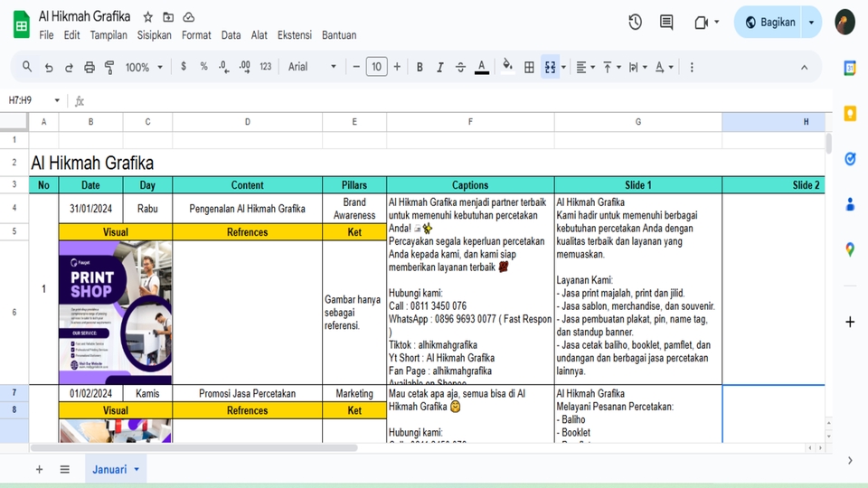Decrease the font size
Viewport: 868px width, 488px height.
tap(356, 67)
